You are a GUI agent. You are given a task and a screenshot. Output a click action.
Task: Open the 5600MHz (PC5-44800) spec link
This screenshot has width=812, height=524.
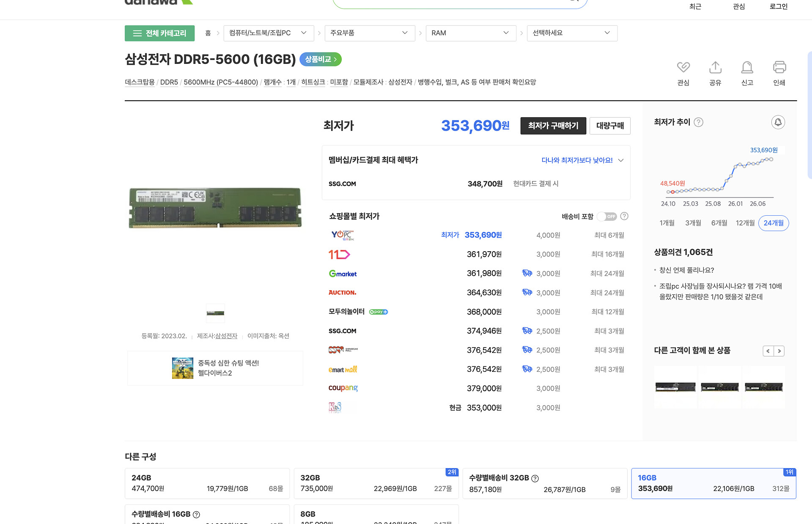pyautogui.click(x=221, y=82)
